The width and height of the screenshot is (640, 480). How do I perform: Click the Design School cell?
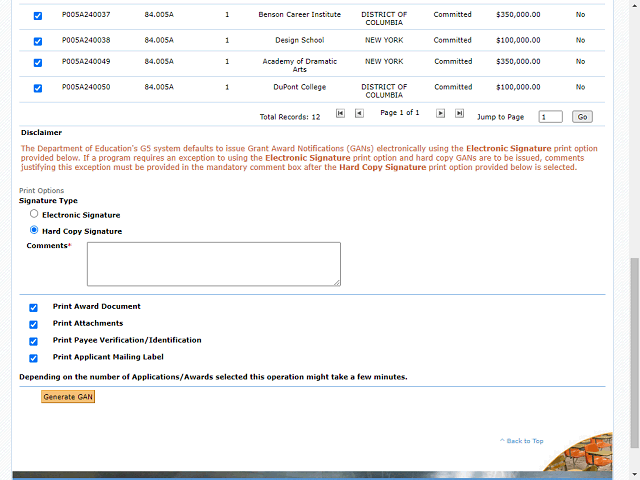tap(300, 40)
